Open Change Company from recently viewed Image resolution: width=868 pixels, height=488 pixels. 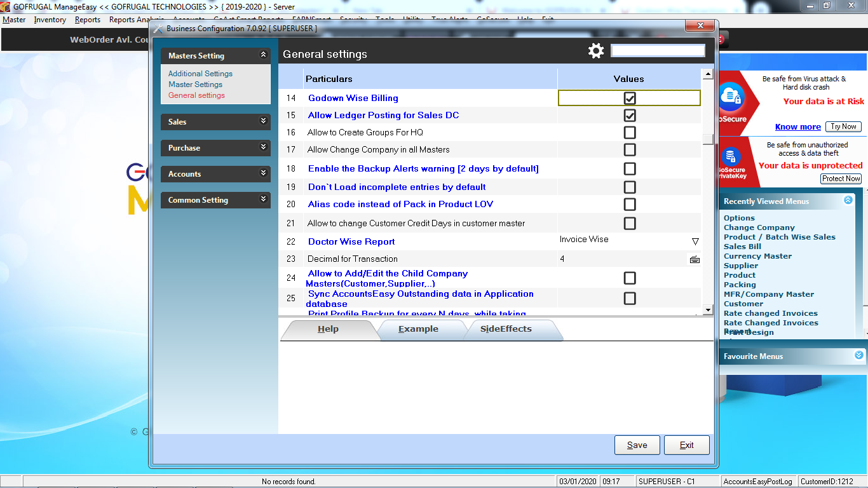(x=759, y=227)
